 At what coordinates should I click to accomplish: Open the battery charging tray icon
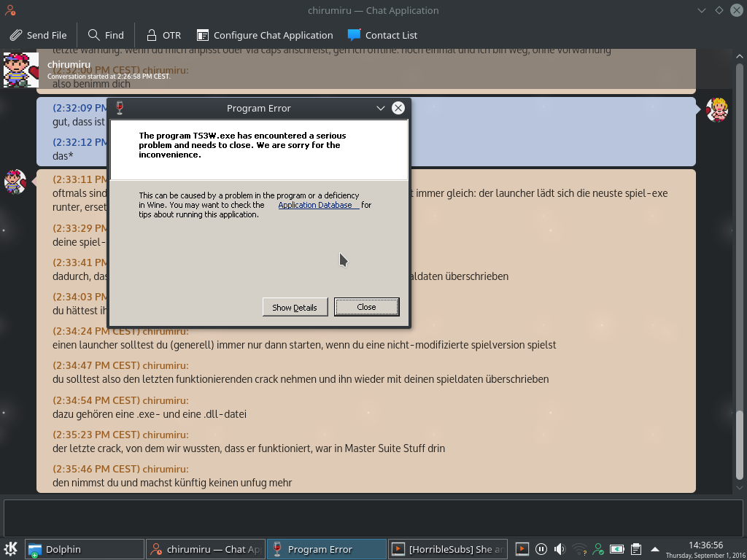[617, 549]
